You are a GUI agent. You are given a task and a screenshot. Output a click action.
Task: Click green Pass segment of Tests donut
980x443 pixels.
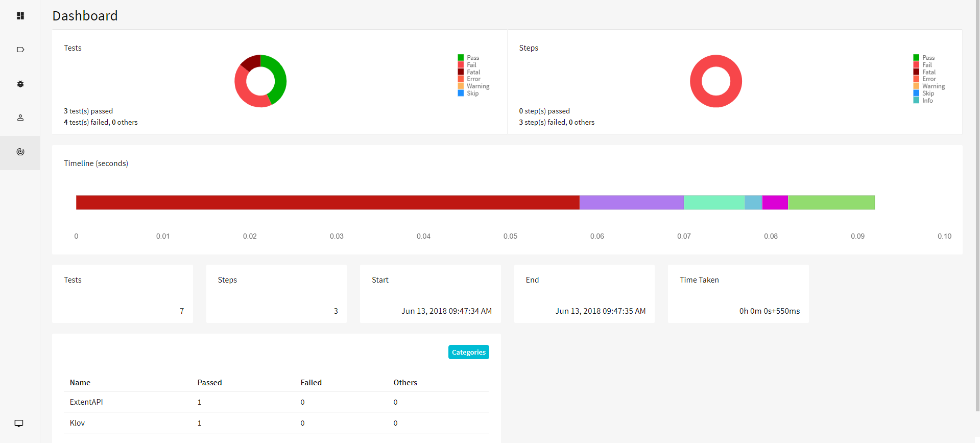279,78
